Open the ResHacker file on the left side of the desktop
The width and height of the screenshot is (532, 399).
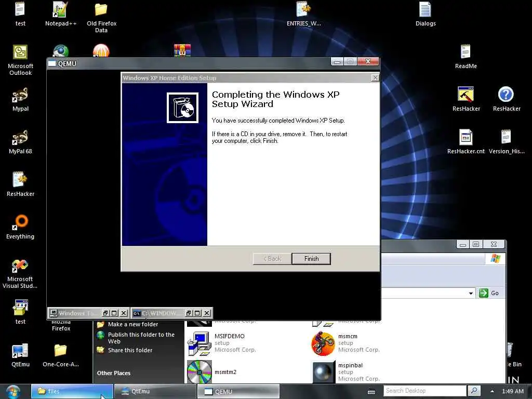coord(20,184)
